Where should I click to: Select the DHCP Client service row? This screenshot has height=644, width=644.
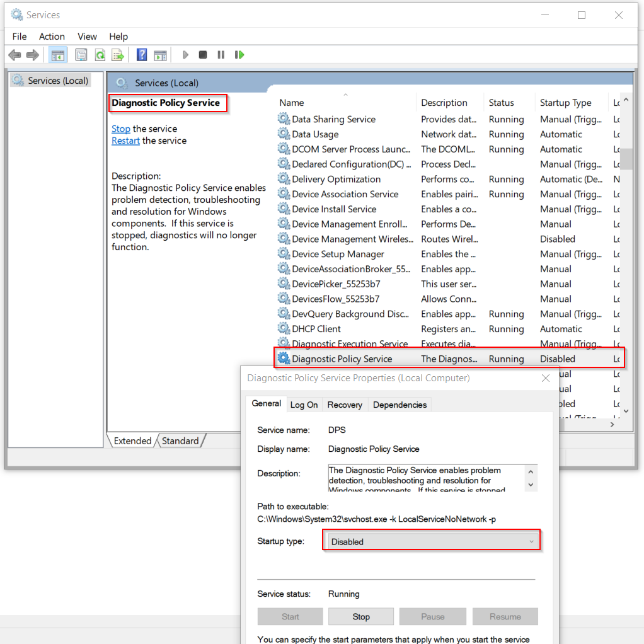coord(316,329)
